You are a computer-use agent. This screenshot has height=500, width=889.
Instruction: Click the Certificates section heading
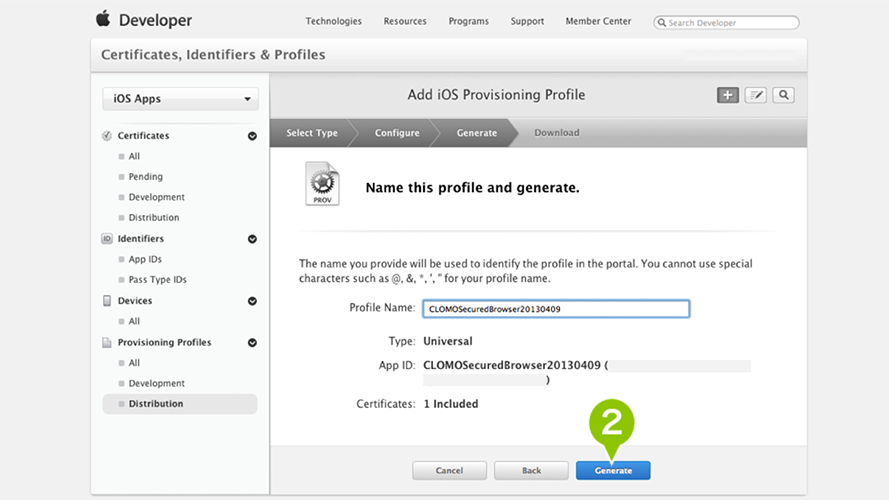click(143, 135)
